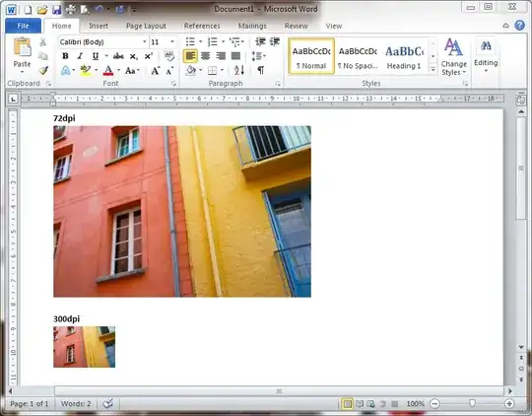The image size is (532, 416).
Task: Toggle Bold formatting
Action: 65,56
